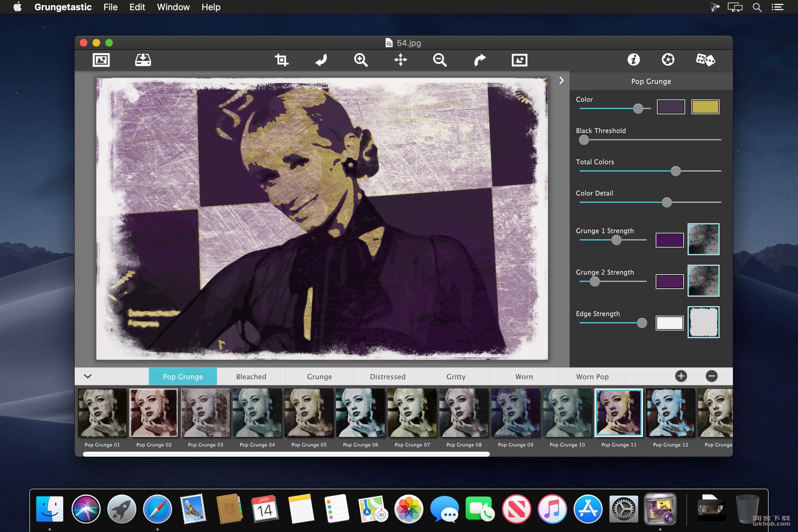This screenshot has width=798, height=532.
Task: Switch to Distressed tab
Action: 388,376
